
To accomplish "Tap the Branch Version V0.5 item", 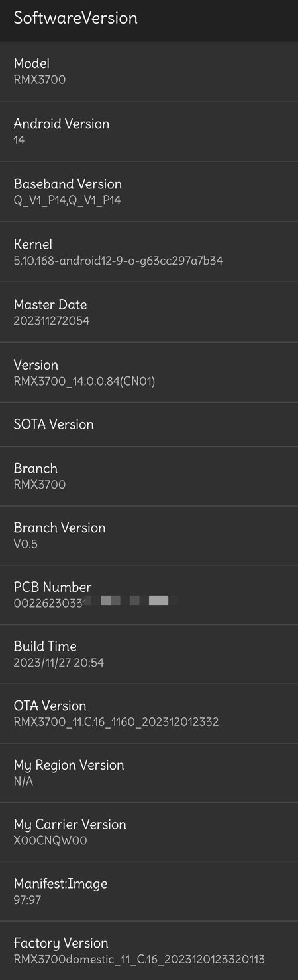I will (149, 536).
